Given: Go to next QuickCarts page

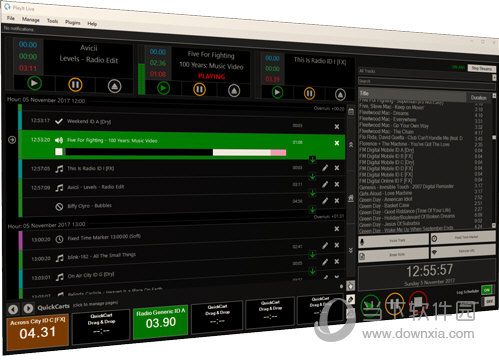Looking at the screenshot, I should [28, 308].
